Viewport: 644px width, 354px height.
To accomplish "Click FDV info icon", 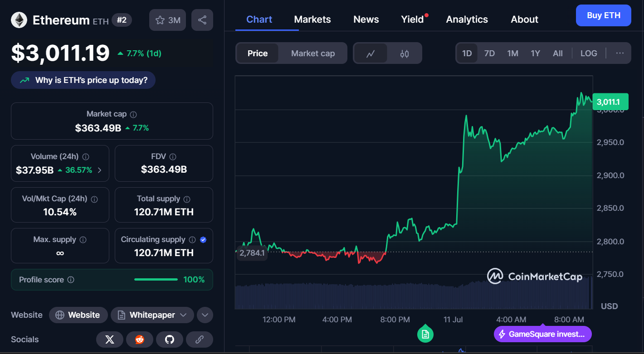I will 173,157.
